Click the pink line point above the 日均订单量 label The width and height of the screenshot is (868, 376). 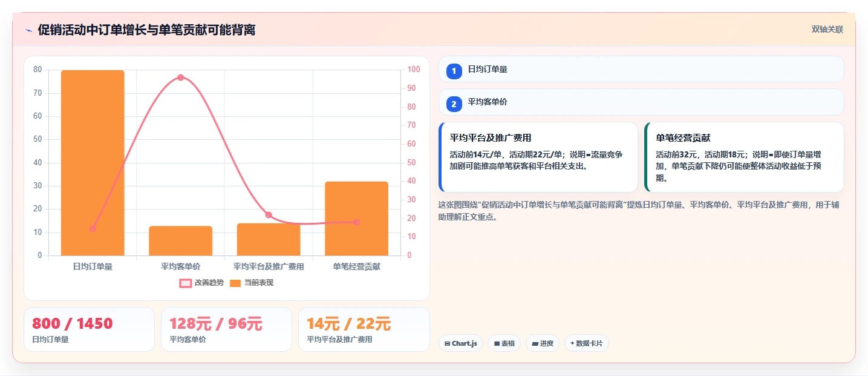pyautogui.click(x=93, y=229)
